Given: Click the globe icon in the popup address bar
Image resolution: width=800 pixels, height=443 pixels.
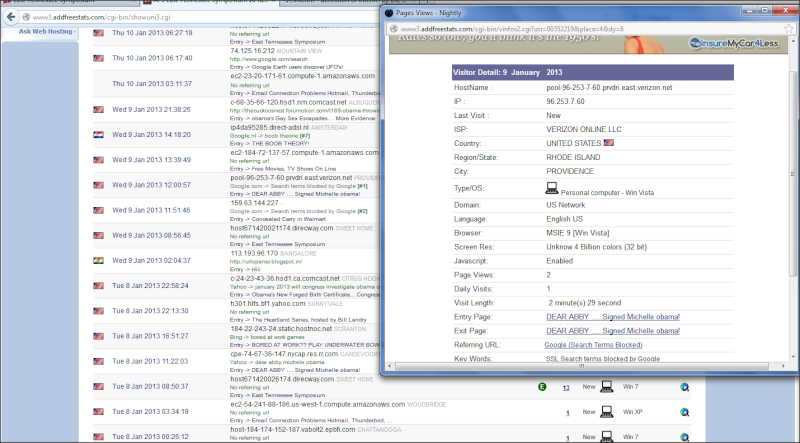Looking at the screenshot, I should 394,29.
